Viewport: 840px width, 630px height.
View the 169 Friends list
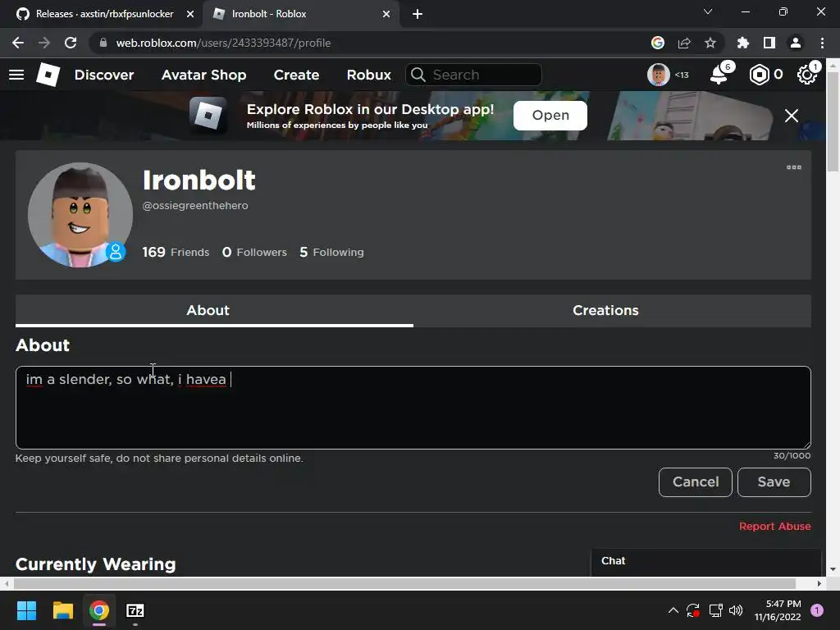176,253
